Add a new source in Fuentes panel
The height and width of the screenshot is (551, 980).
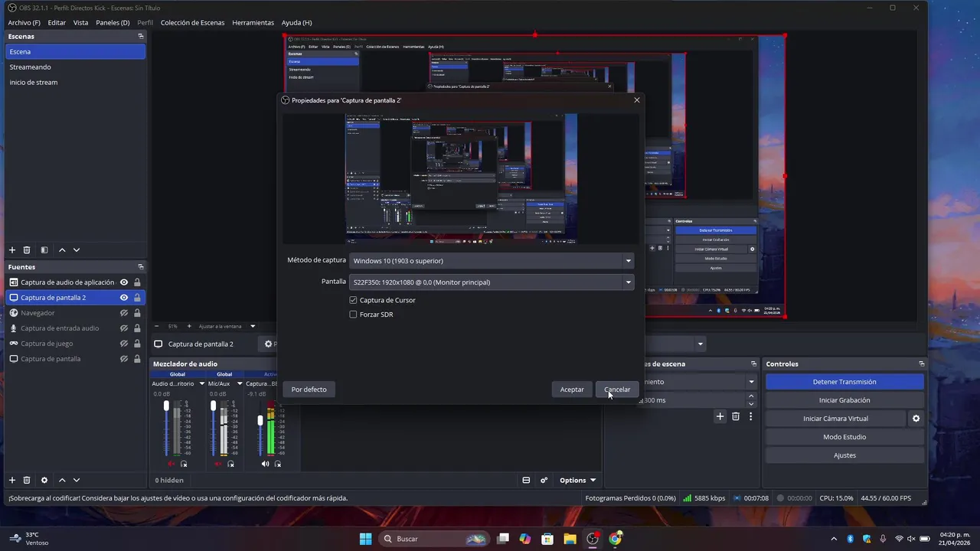(x=12, y=480)
